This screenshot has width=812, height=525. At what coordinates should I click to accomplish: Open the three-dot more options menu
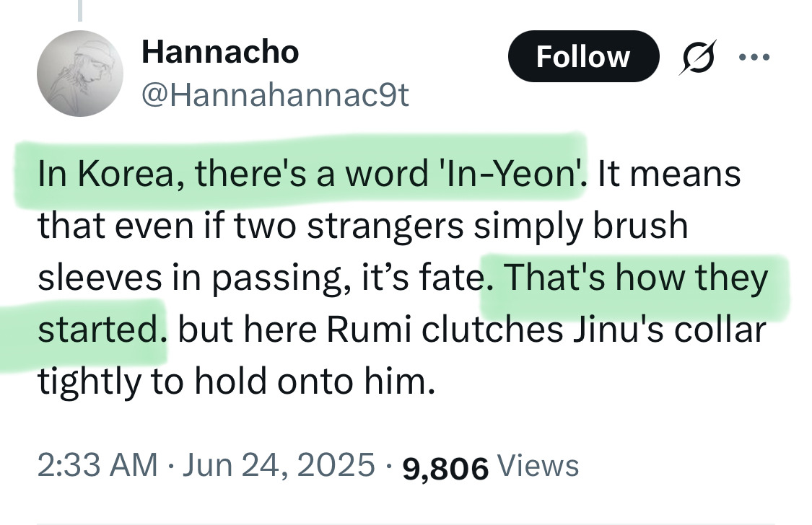(x=754, y=57)
